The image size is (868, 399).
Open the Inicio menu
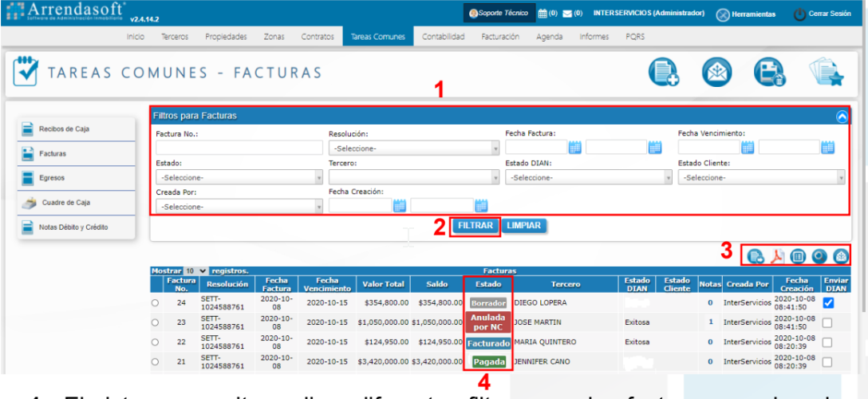136,37
